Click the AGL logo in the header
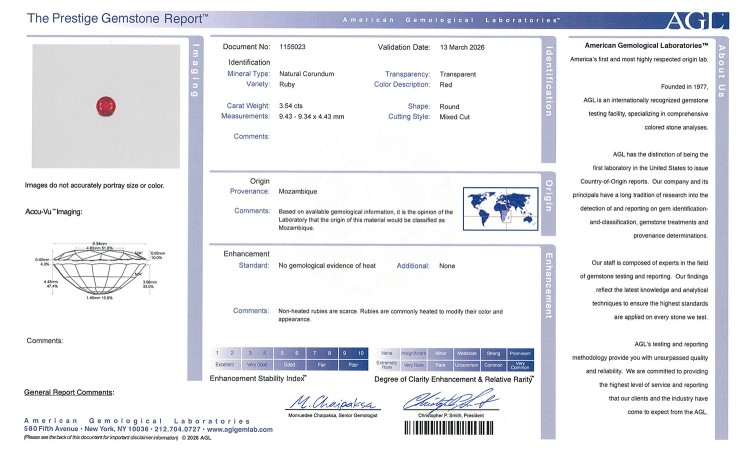The height and width of the screenshot is (455, 750). 697,21
